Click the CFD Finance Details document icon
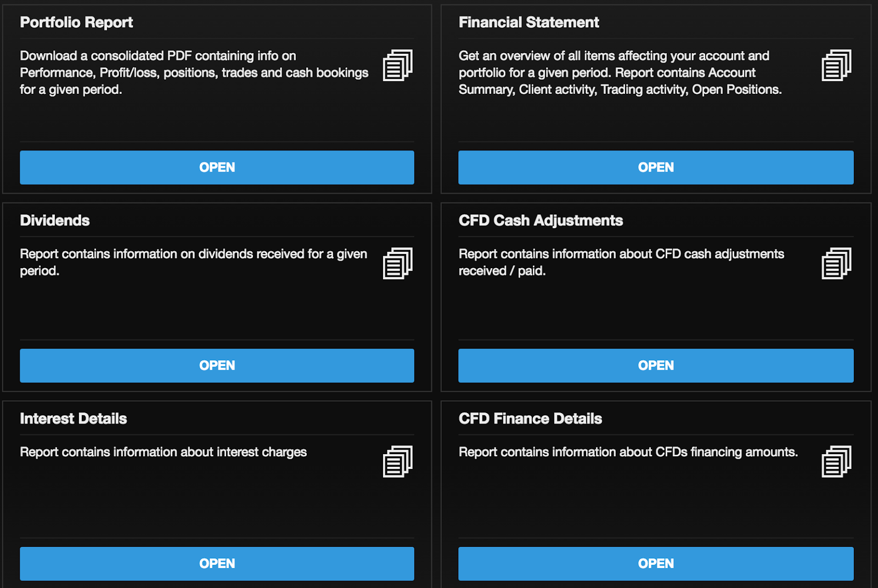 pos(836,461)
